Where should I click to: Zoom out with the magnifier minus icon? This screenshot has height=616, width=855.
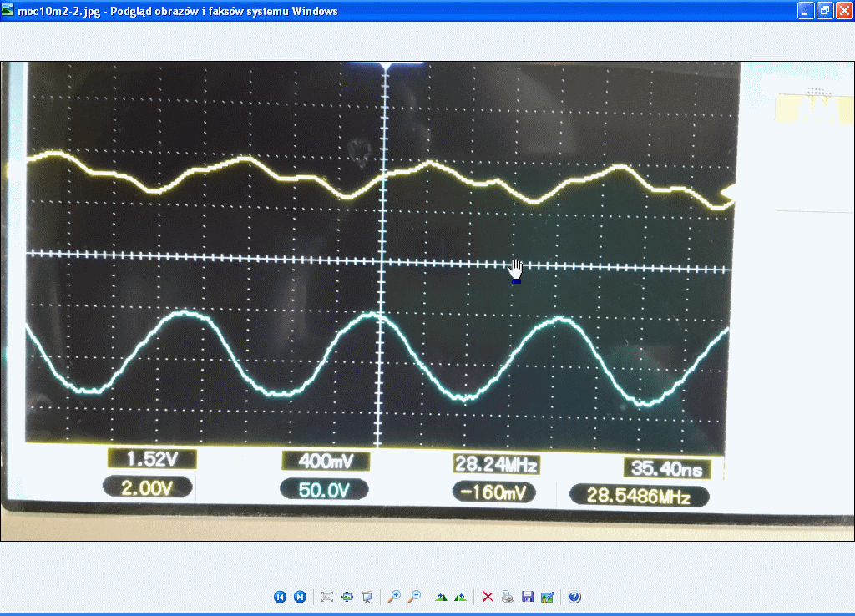click(414, 597)
